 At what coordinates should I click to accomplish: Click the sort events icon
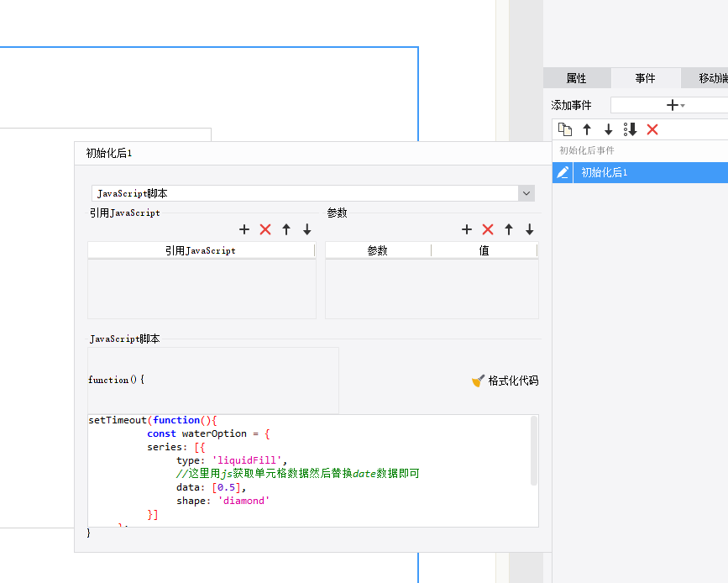click(x=630, y=129)
